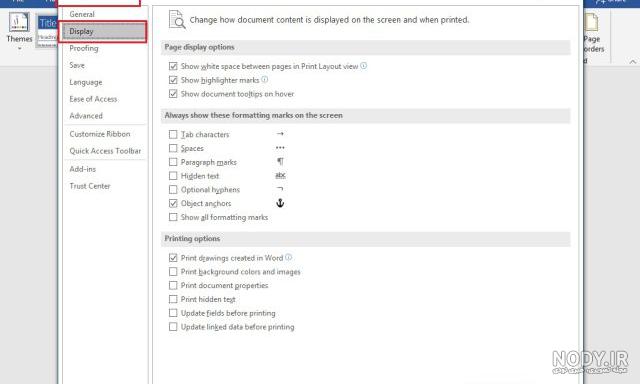640x384 pixels.
Task: Click the Printing options section heading
Action: [192, 239]
